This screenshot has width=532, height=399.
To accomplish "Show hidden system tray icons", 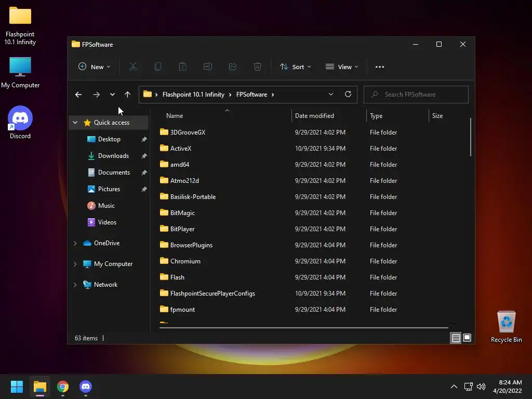I will tap(454, 387).
